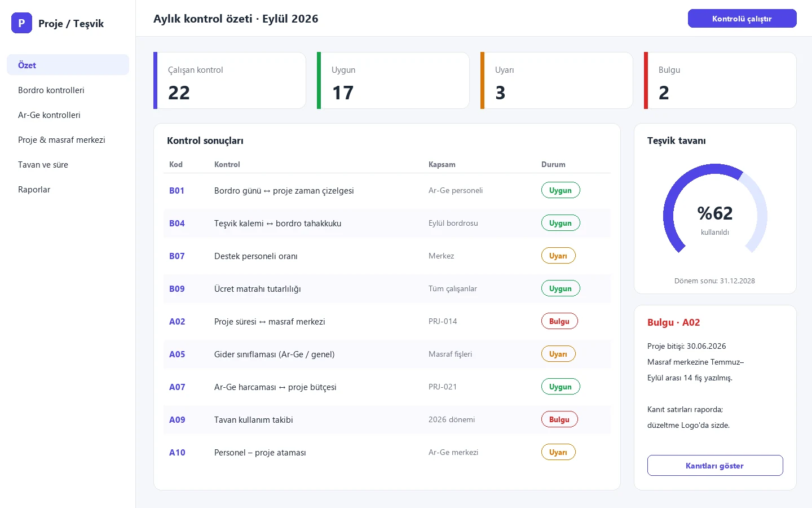Click the Kod column header

(176, 164)
